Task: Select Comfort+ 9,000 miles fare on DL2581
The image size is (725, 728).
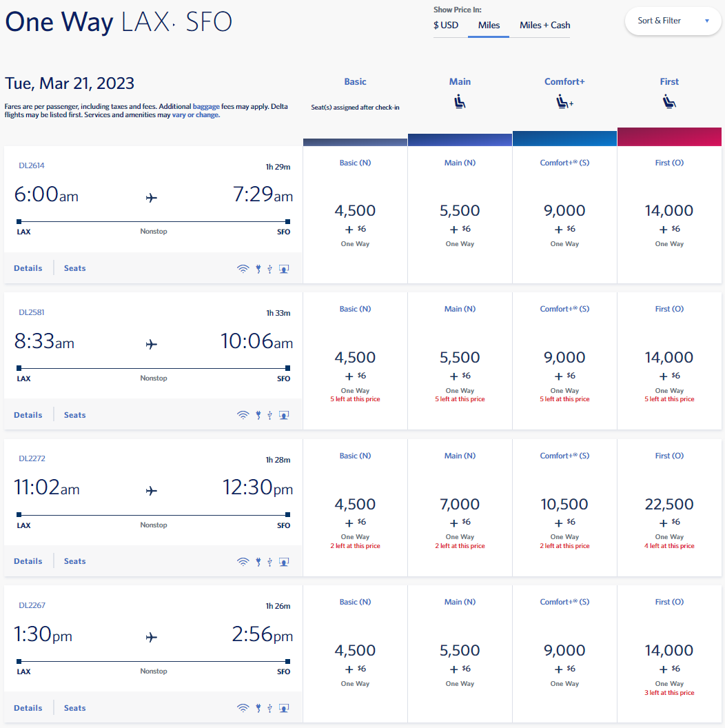Action: tap(564, 361)
